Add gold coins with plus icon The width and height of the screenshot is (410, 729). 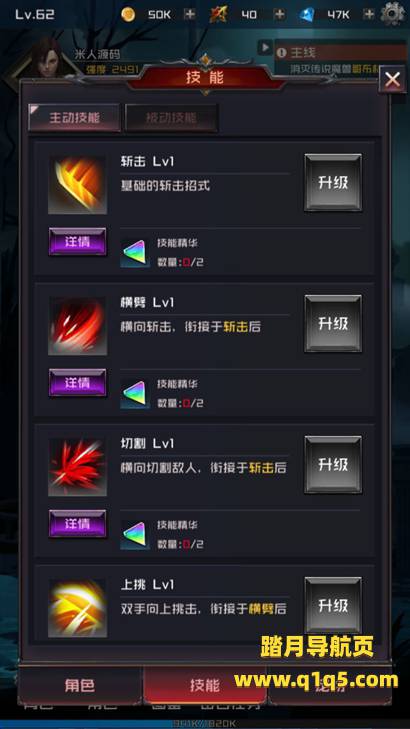189,14
